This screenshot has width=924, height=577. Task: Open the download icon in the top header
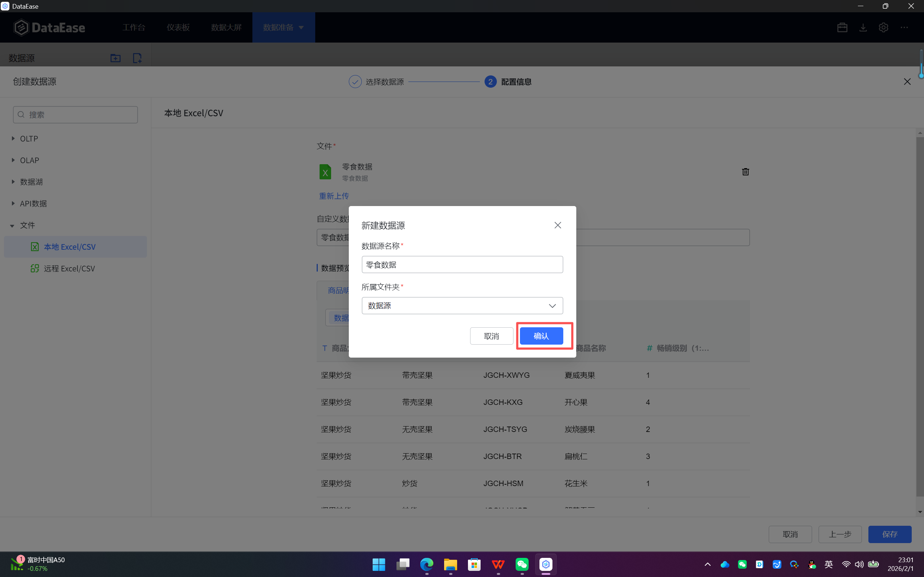[863, 27]
